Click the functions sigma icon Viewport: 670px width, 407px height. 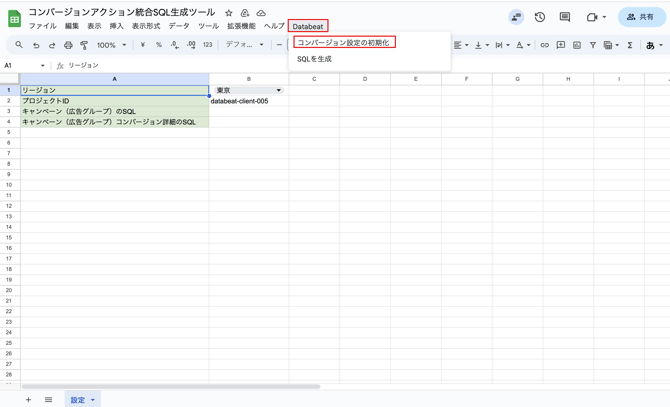click(x=629, y=45)
